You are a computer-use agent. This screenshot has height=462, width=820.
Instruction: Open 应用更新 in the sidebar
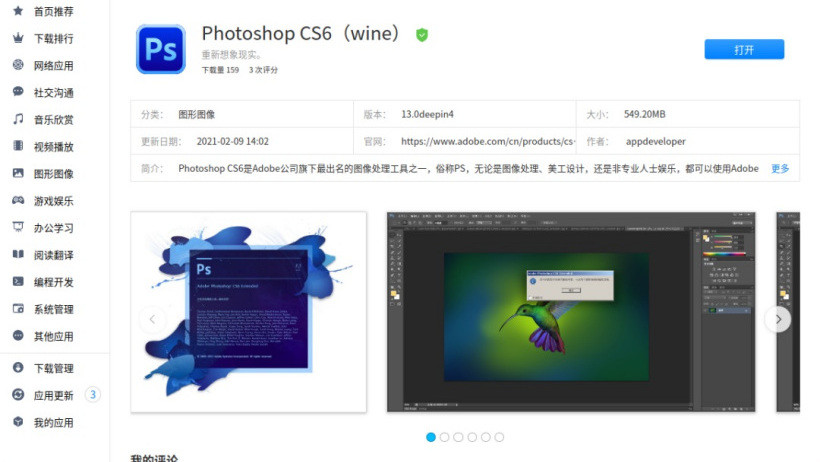54,396
